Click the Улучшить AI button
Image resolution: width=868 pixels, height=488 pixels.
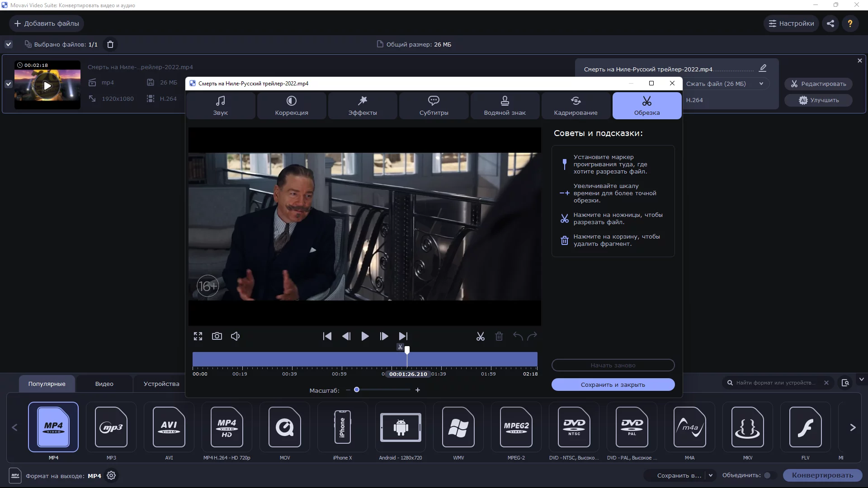pos(818,100)
